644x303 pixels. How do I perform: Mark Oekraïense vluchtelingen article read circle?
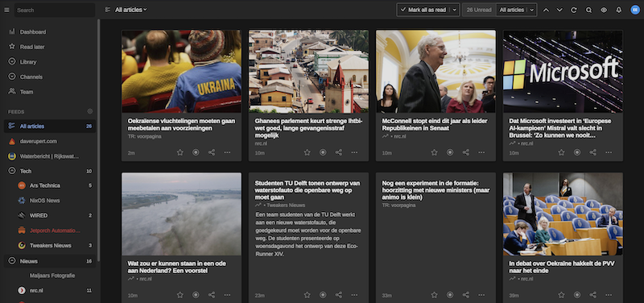point(196,152)
